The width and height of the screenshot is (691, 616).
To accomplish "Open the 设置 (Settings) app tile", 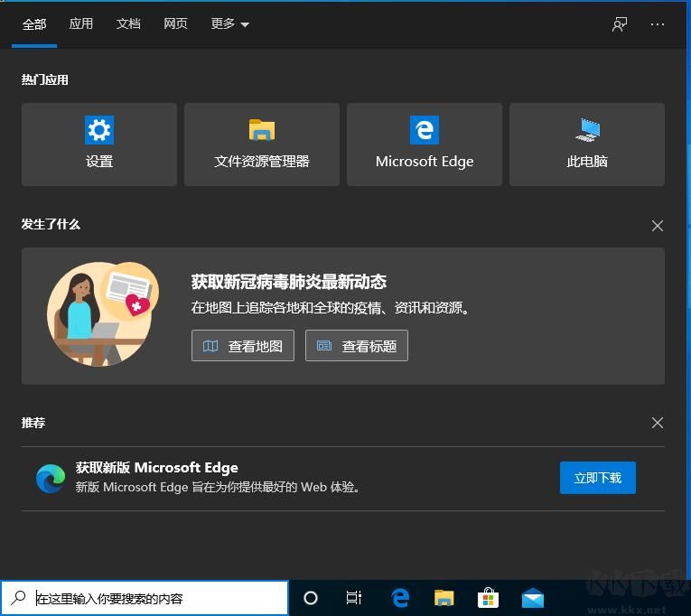I will point(99,145).
